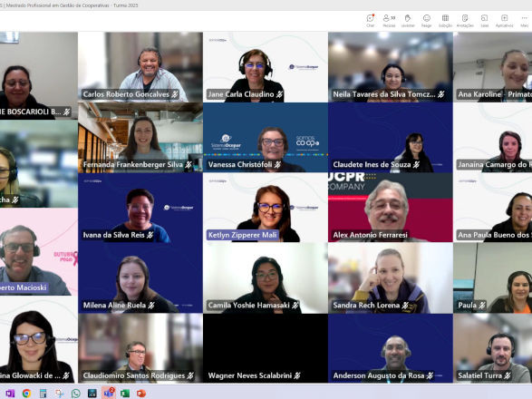Raise hand with the Levantar icon

click(x=408, y=20)
